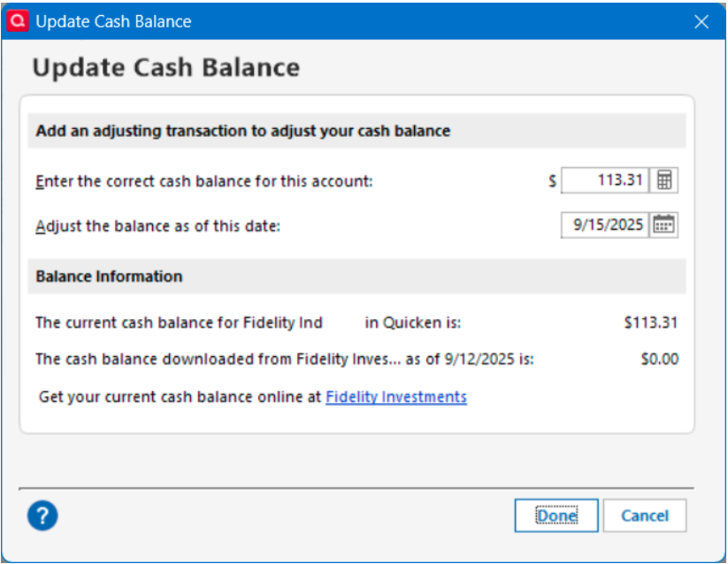This screenshot has height=564, width=728.
Task: Click the $113.31 current Quicken balance value
Action: point(650,323)
